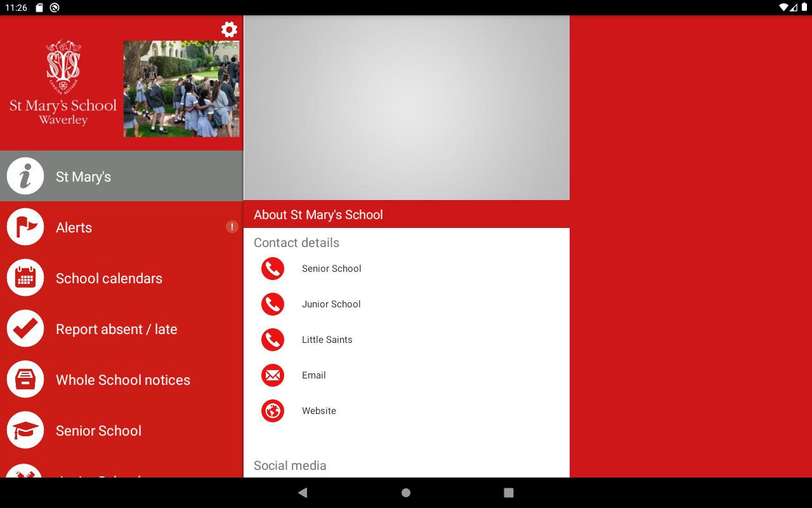
Task: Select St Mary's in the sidebar menu
Action: click(x=122, y=177)
